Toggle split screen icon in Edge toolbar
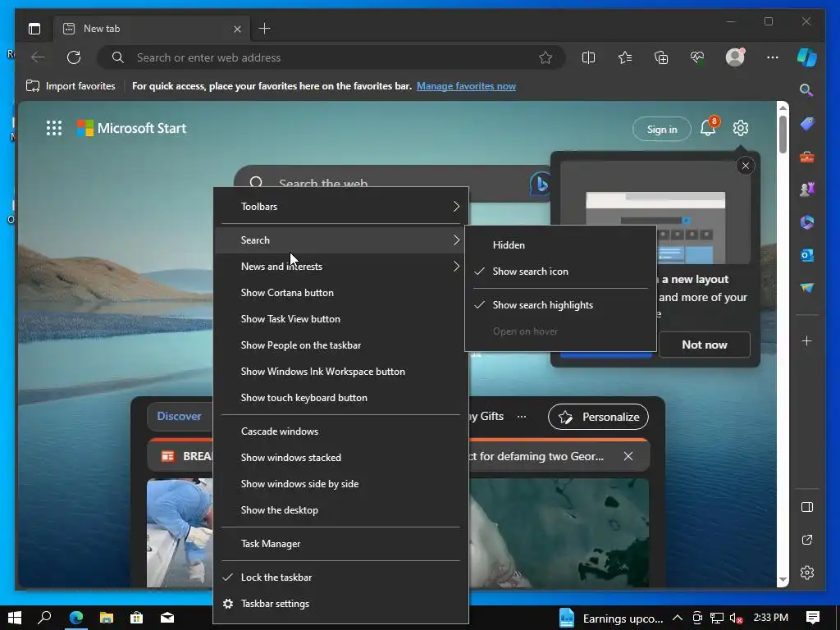Viewport: 840px width, 630px height. point(588,57)
